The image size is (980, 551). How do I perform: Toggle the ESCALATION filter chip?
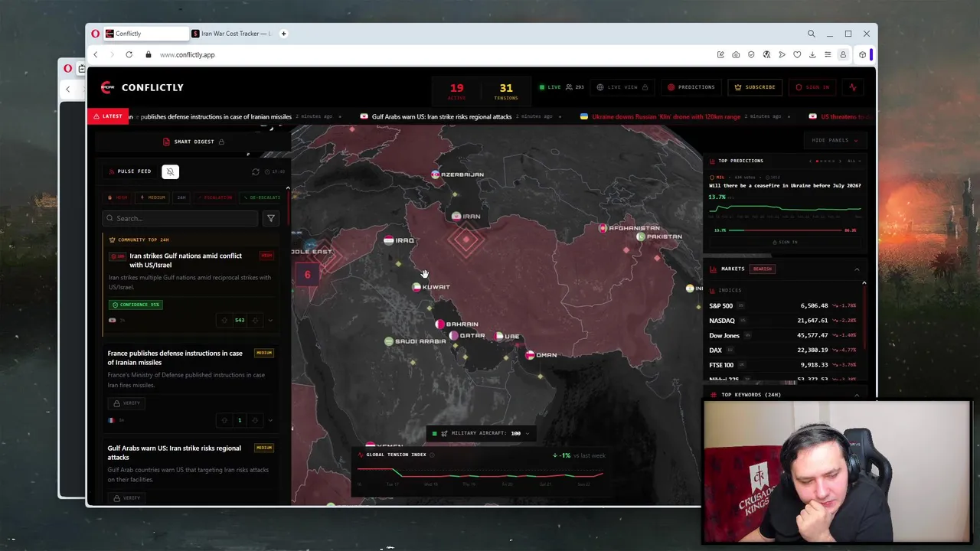pyautogui.click(x=215, y=197)
